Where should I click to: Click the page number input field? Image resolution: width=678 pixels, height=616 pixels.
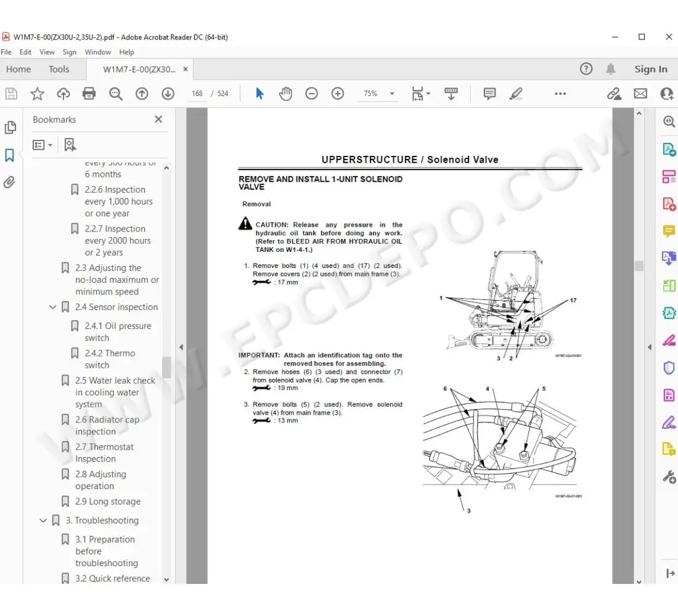[197, 94]
